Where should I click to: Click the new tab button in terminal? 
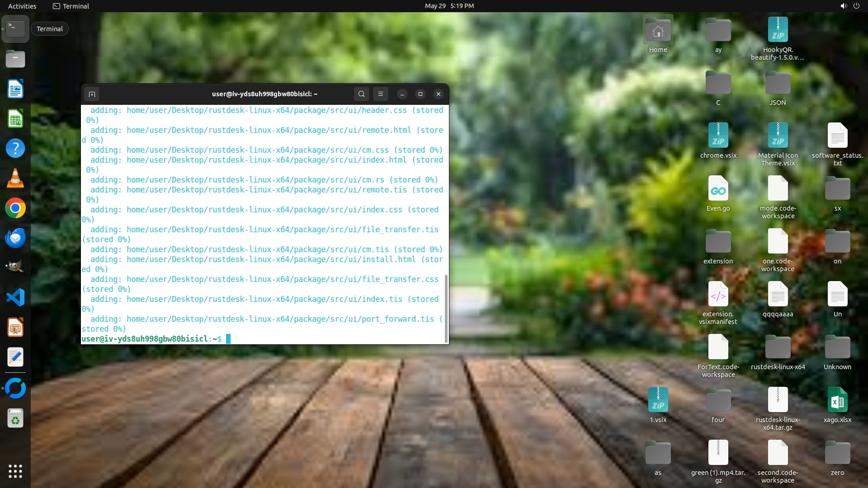[92, 94]
